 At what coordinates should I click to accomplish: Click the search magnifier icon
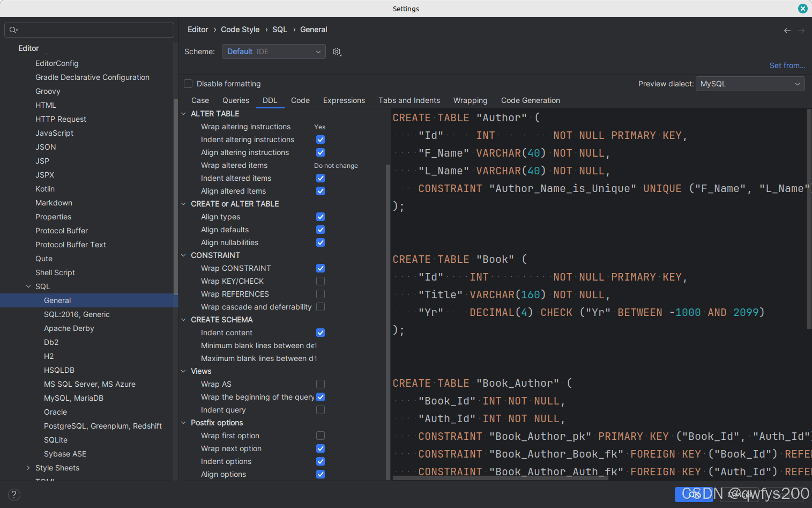pos(13,30)
